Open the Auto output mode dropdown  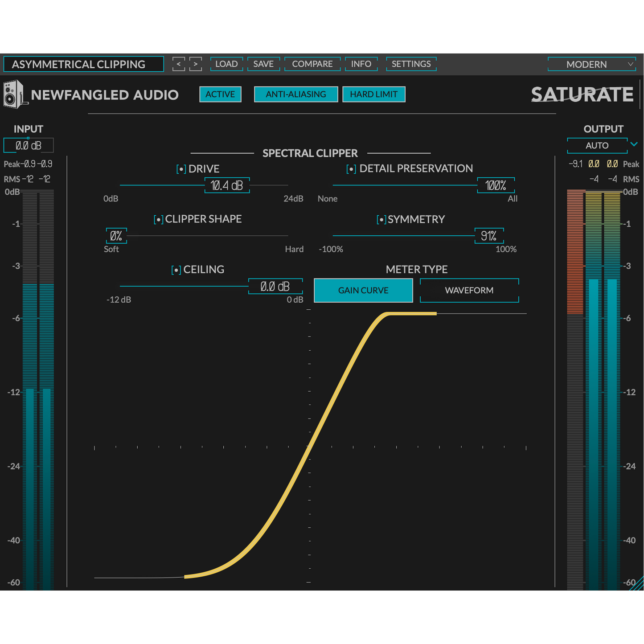[x=597, y=146]
